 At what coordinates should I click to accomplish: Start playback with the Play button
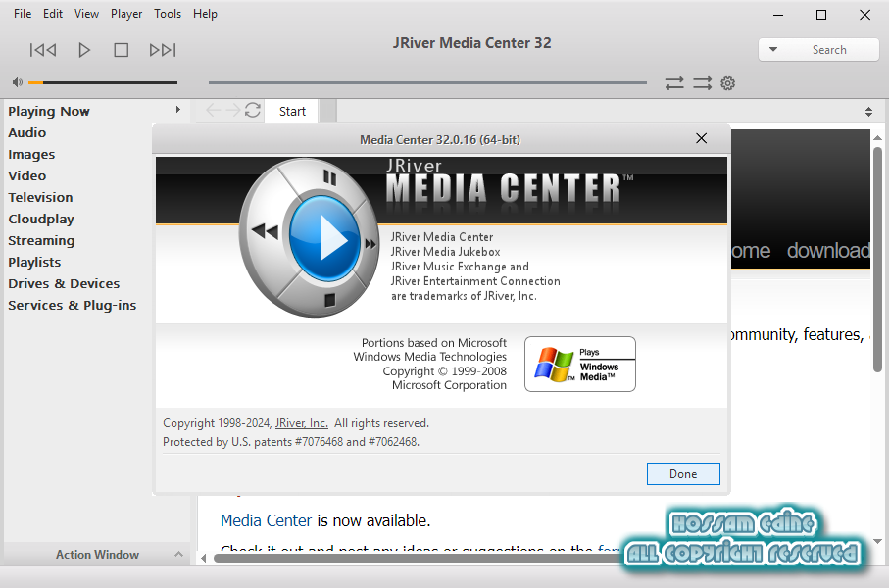(84, 50)
